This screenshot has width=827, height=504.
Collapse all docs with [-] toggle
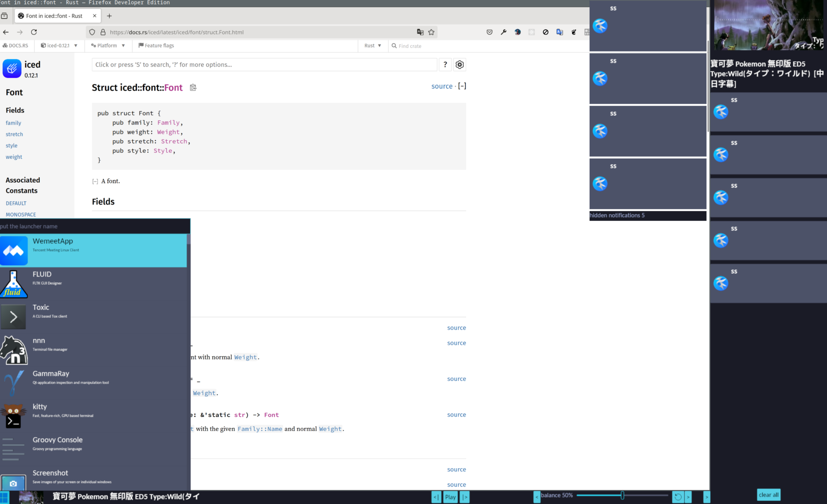[x=462, y=86]
